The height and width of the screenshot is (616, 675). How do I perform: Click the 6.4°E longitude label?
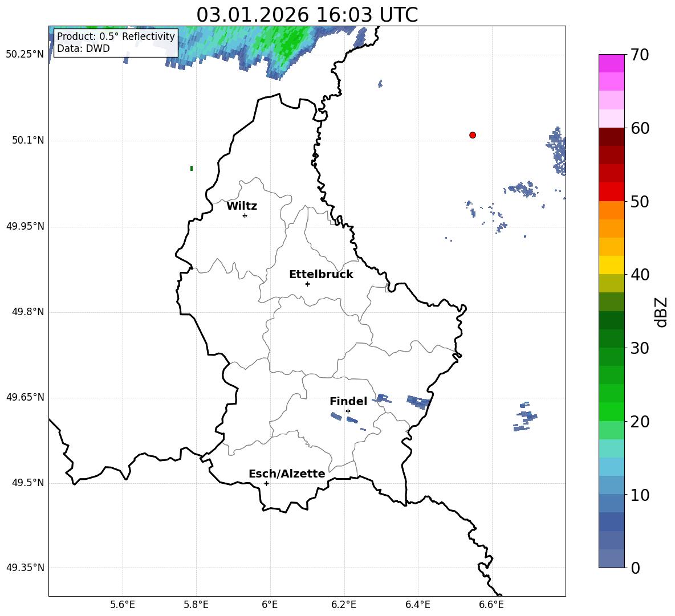pyautogui.click(x=417, y=605)
